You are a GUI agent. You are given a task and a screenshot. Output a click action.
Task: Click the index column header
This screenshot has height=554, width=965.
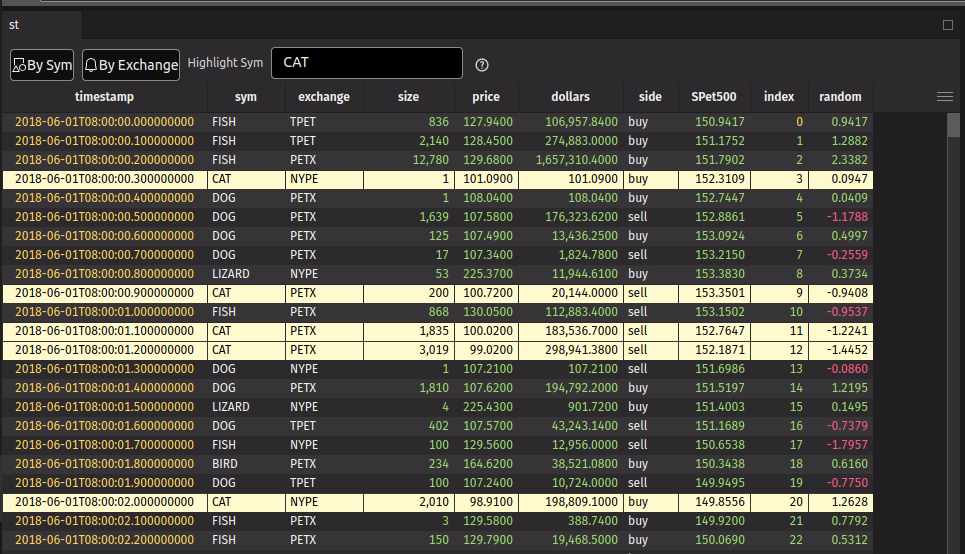[x=779, y=97]
